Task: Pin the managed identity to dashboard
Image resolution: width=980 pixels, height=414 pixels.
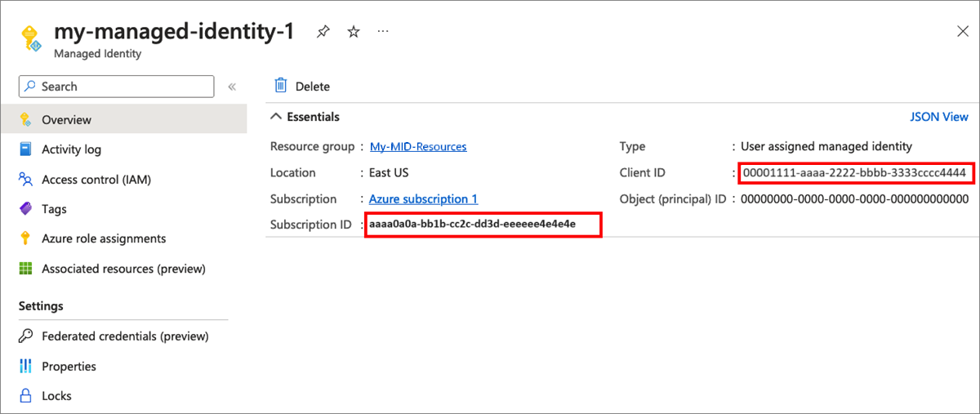Action: coord(323,32)
